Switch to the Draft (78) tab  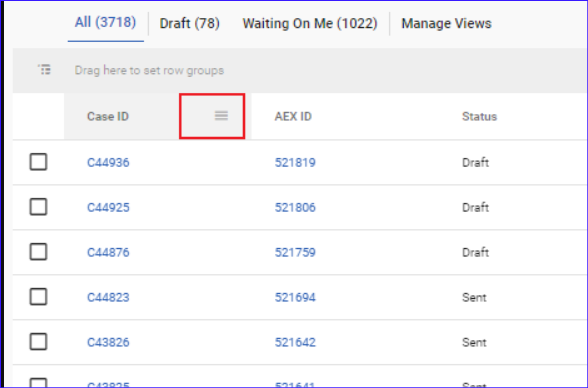coord(189,24)
